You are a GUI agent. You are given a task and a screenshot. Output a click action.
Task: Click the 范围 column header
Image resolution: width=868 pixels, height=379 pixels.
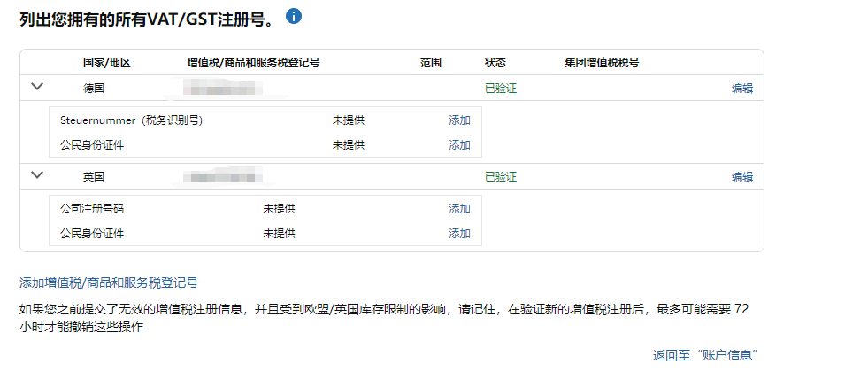point(431,63)
